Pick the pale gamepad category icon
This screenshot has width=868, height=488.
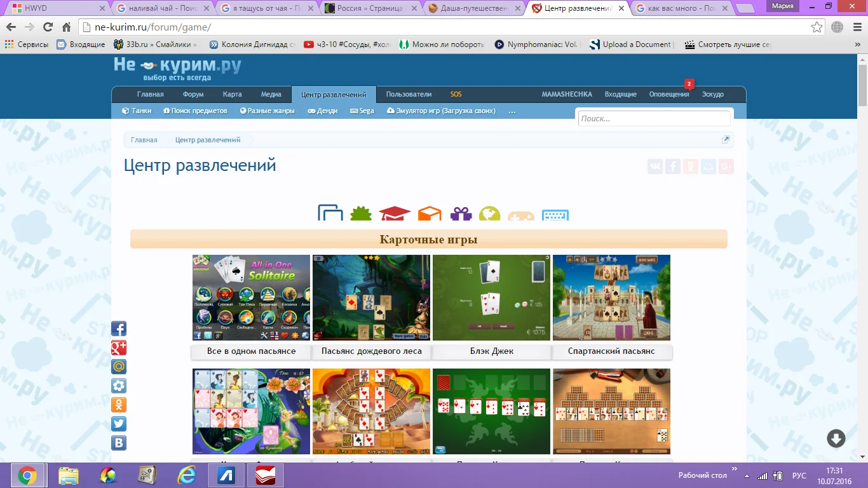click(521, 214)
